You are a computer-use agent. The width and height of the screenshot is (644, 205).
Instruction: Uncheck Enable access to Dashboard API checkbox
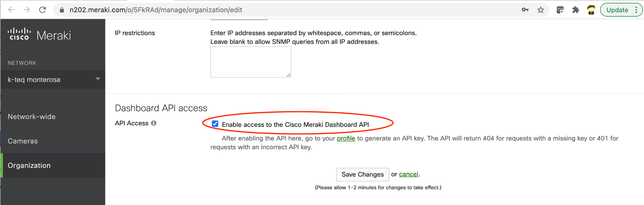[215, 124]
